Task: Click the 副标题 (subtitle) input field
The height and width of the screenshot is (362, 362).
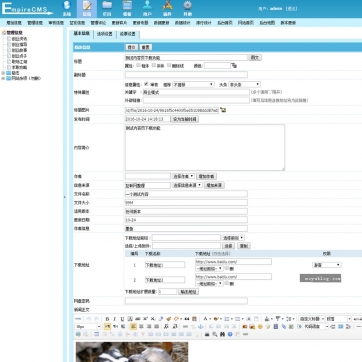Action: click(186, 75)
